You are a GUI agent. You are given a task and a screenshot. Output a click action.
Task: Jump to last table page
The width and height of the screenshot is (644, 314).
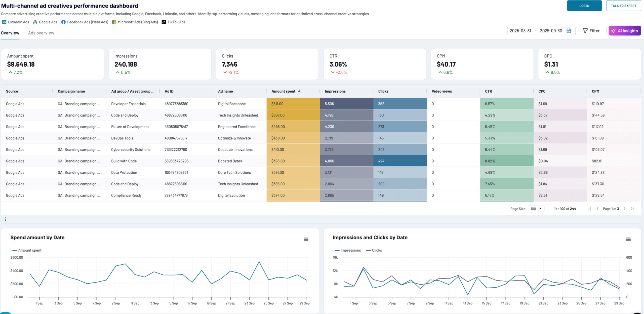tap(632, 209)
